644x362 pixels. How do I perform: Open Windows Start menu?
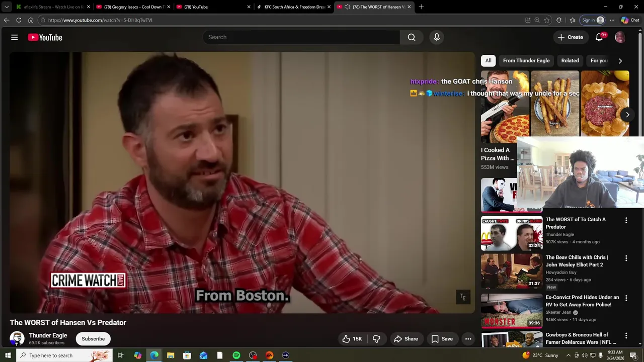8,355
